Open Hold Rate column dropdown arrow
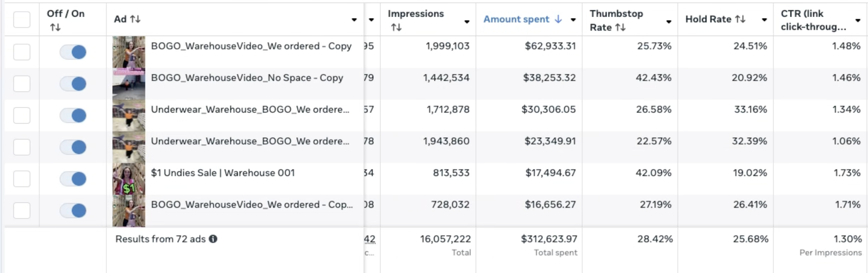 764,20
